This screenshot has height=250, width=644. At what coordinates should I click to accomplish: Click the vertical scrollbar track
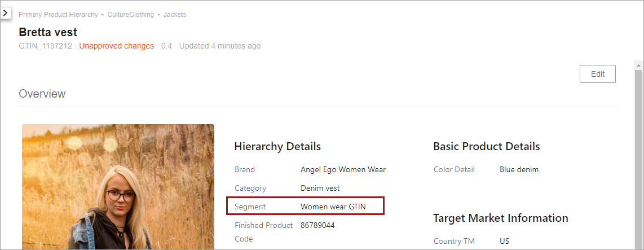coord(639,160)
